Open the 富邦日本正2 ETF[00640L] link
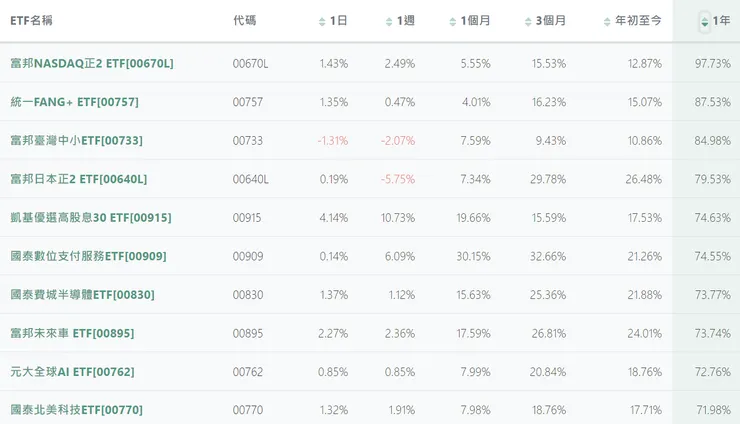 coord(78,179)
